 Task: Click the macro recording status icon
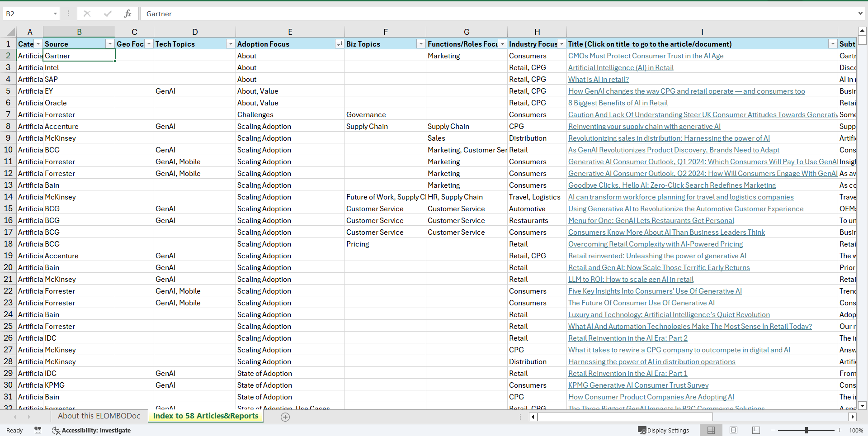coord(38,430)
